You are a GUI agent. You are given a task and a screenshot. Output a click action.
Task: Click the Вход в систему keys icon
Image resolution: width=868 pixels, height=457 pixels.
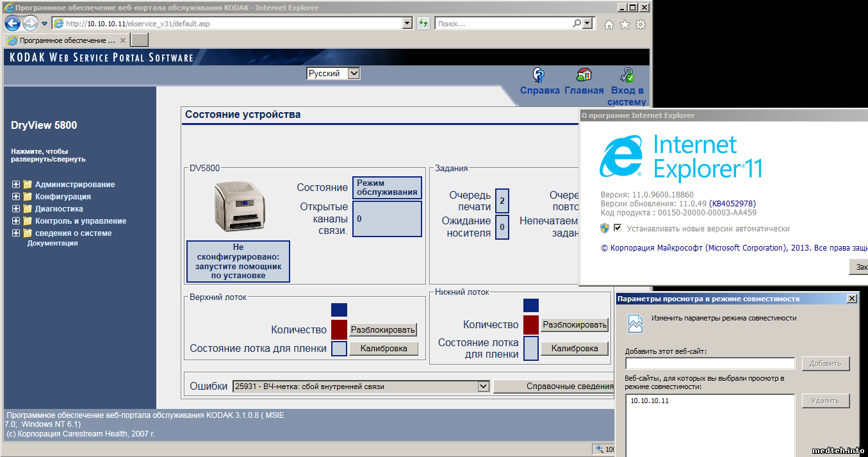(627, 74)
